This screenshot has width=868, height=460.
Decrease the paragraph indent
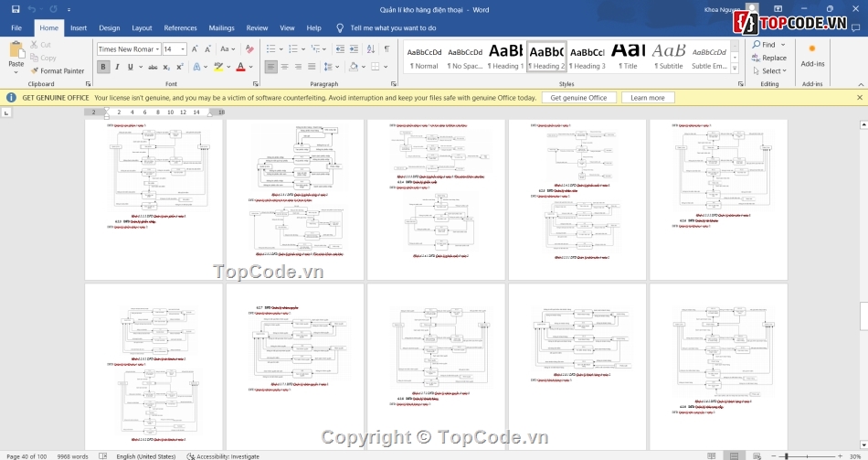click(340, 49)
